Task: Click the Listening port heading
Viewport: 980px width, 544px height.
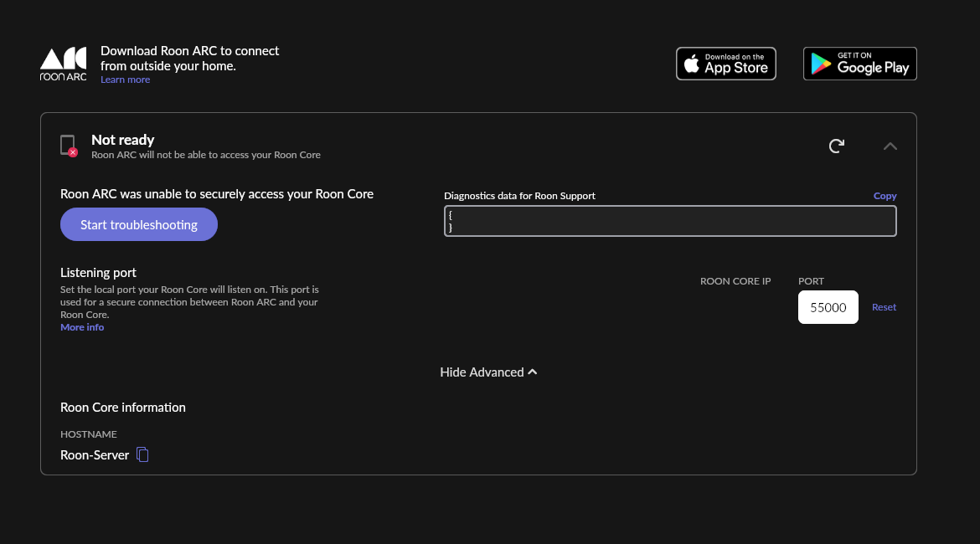Action: tap(98, 272)
